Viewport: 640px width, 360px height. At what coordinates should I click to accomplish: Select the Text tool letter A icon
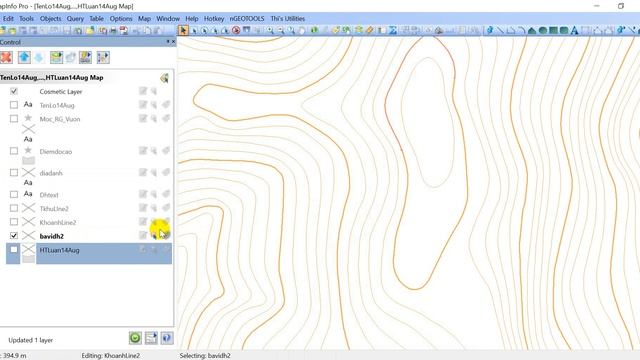[x=574, y=30]
